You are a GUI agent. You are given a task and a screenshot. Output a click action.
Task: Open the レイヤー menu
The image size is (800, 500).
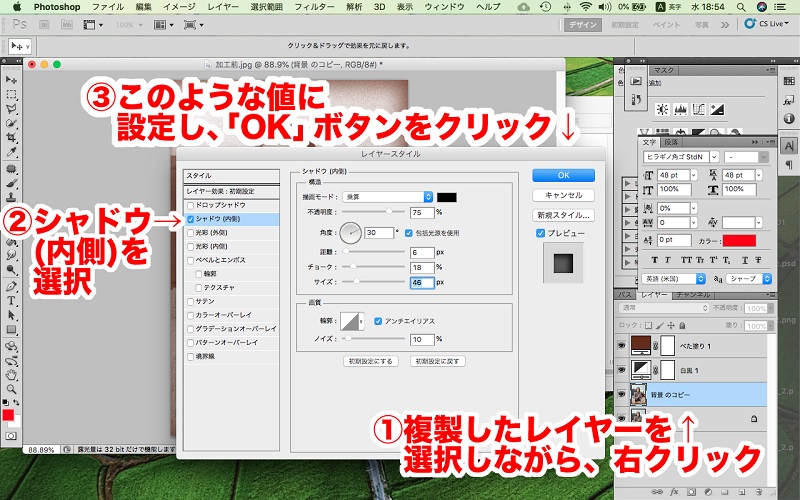coord(223,7)
